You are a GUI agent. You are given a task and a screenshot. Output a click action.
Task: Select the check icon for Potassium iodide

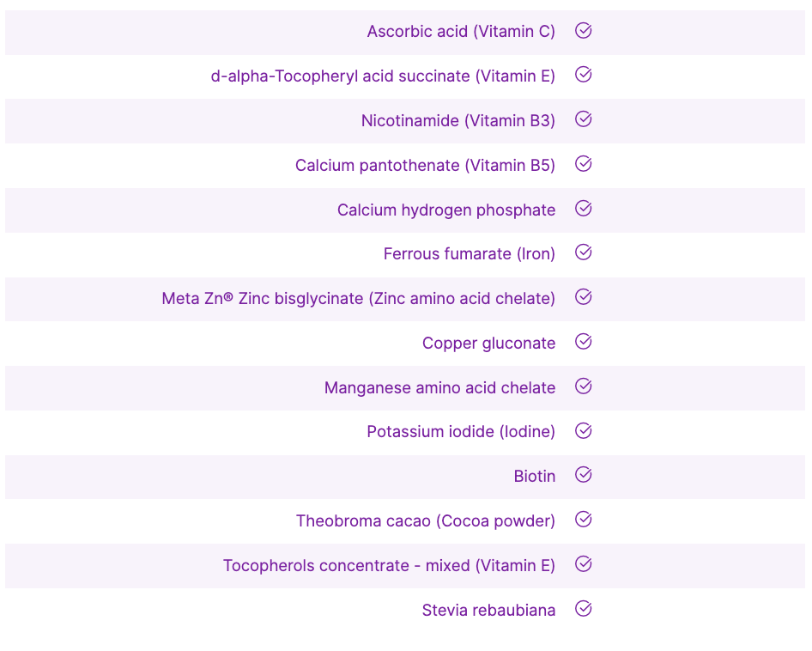click(x=584, y=431)
